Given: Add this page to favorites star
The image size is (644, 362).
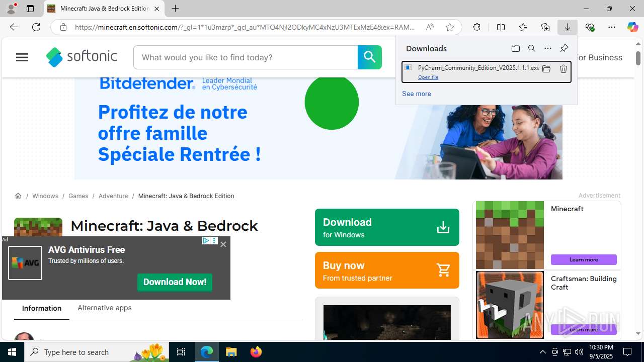Looking at the screenshot, I should pyautogui.click(x=450, y=27).
